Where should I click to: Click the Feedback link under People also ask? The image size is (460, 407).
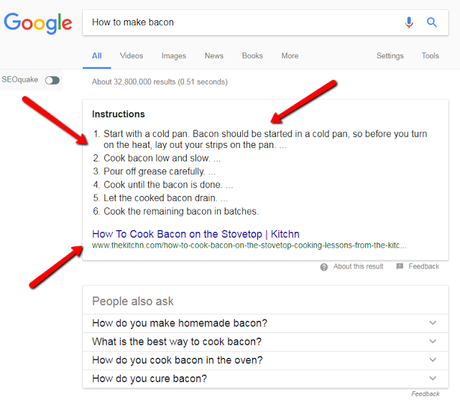click(x=425, y=394)
